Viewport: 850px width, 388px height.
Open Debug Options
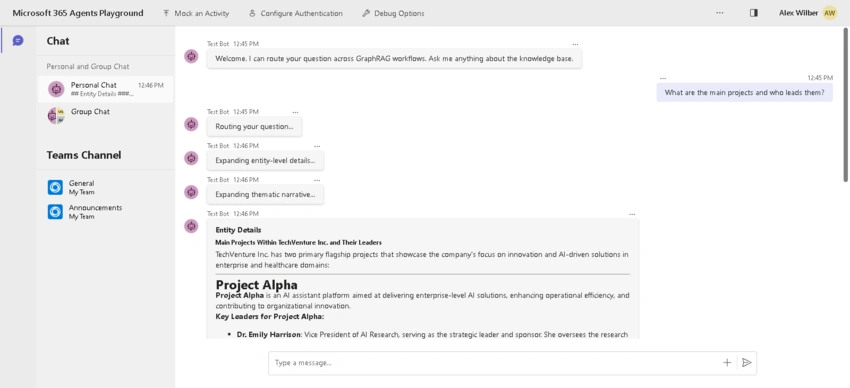tap(393, 13)
